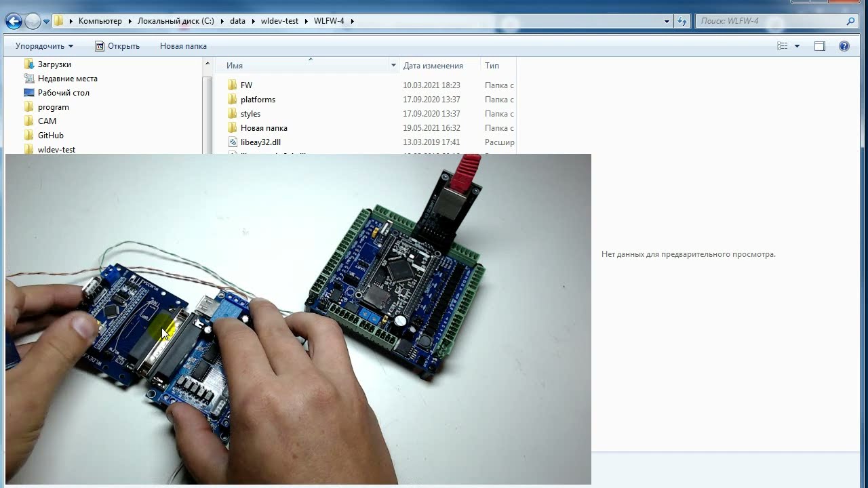Screen dimensions: 868x488
Task: Open 'wldev-test' in navigation pane
Action: [x=56, y=150]
